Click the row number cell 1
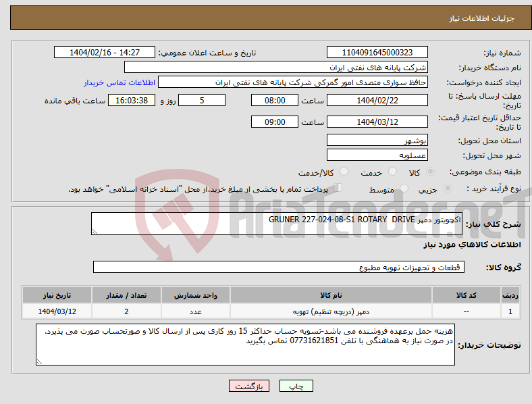 click(x=510, y=311)
